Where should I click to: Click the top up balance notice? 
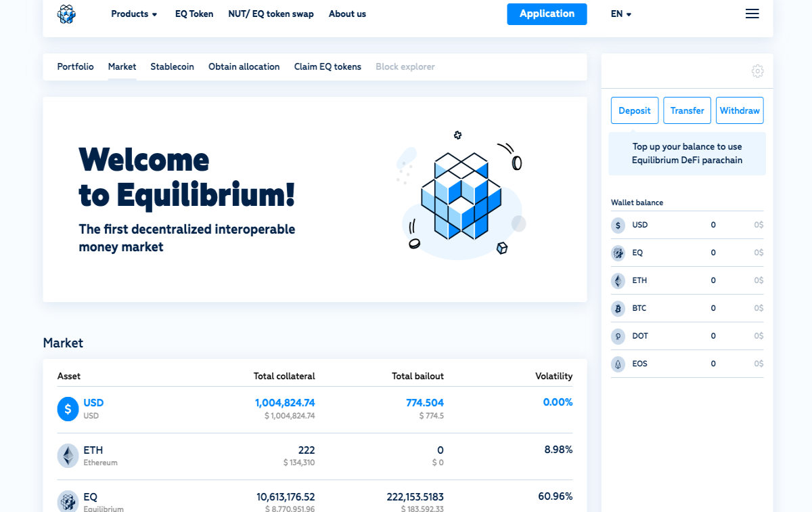pyautogui.click(x=687, y=154)
